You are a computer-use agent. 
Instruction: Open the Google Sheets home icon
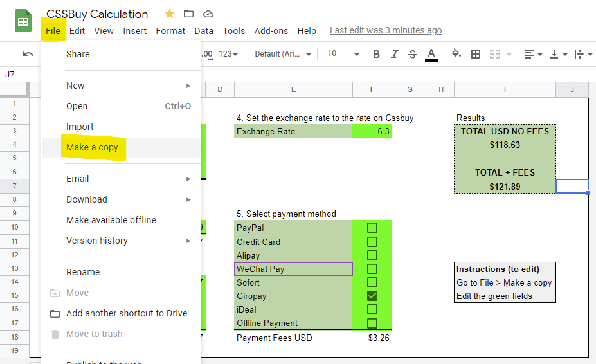(23, 21)
